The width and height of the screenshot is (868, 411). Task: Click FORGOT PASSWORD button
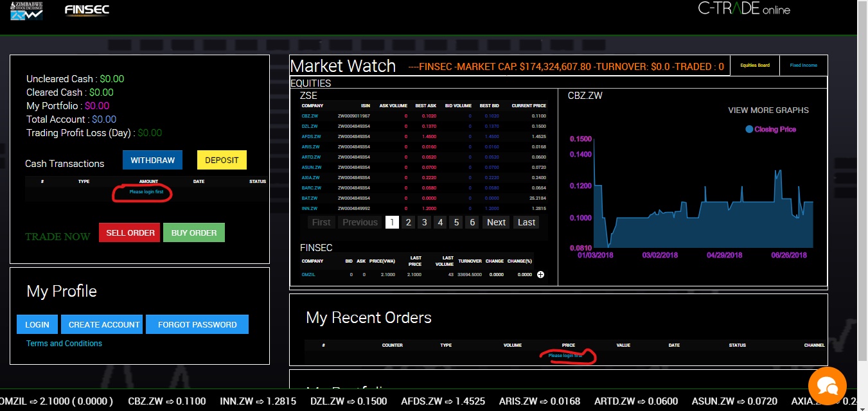click(x=197, y=324)
